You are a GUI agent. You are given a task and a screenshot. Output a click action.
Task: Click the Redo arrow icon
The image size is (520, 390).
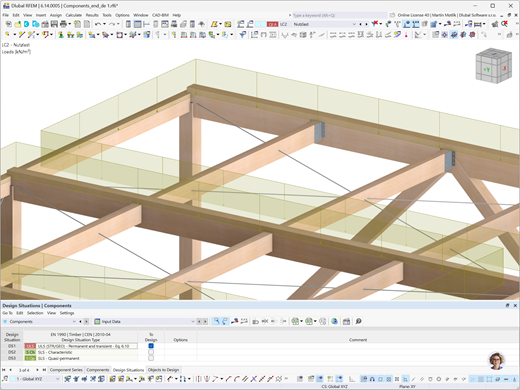[x=112, y=24]
